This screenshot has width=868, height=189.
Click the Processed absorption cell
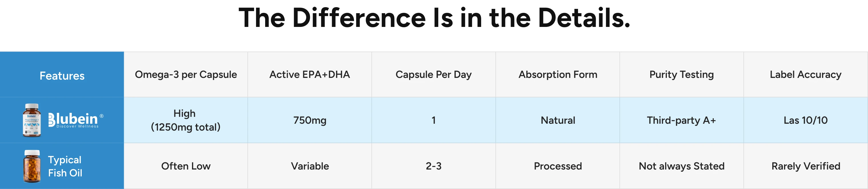[558, 166]
